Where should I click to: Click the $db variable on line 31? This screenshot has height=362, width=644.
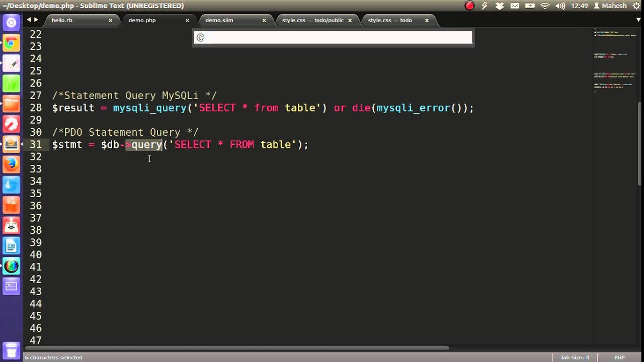click(110, 145)
